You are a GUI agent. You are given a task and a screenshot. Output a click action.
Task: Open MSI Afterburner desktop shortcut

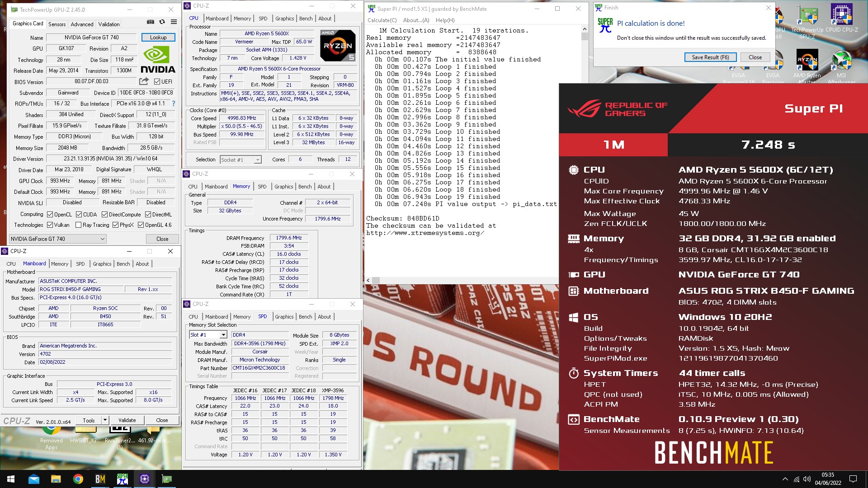(x=841, y=66)
